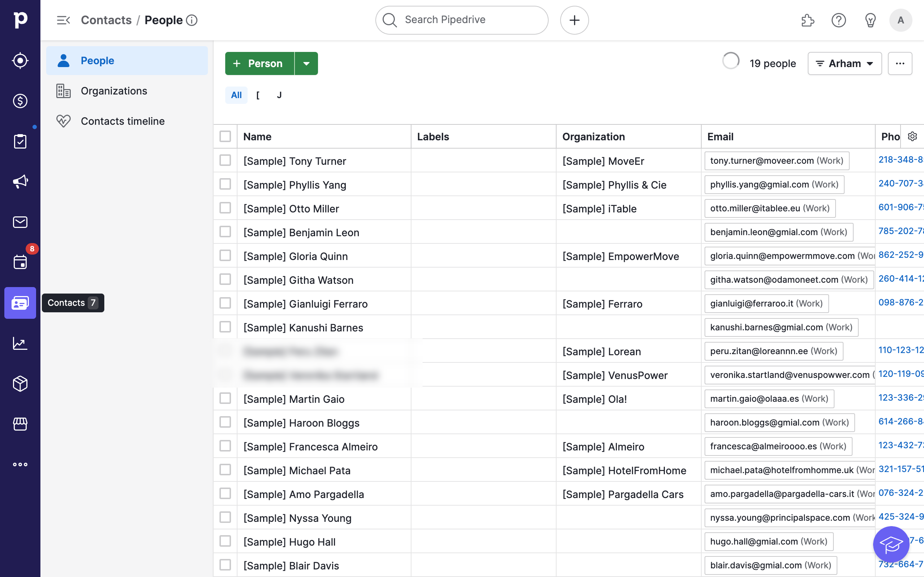Switch to Organizations in contacts menu

[114, 91]
